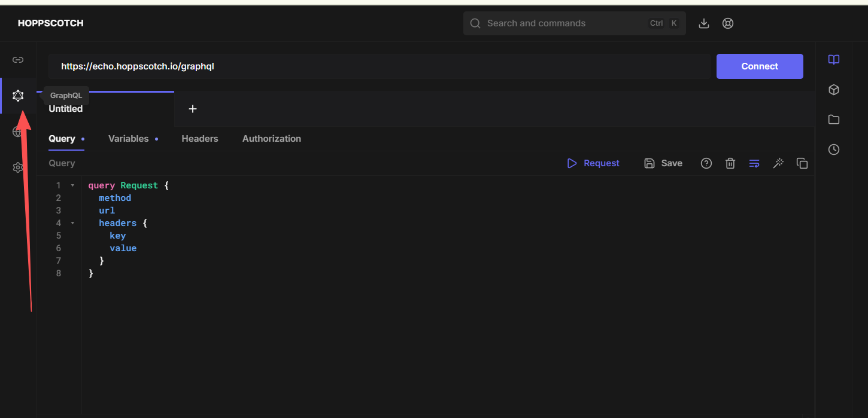Screen dimensions: 868x418
Task: Open the Realtime globe sidebar icon
Action: point(17,132)
